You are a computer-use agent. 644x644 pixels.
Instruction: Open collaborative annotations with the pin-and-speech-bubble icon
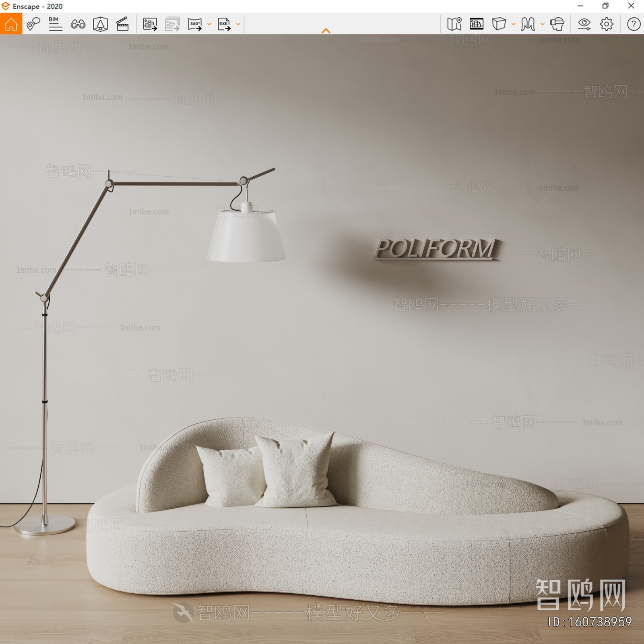(33, 24)
